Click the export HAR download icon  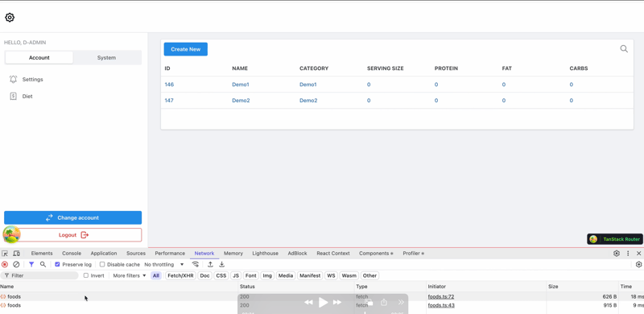[x=222, y=265]
